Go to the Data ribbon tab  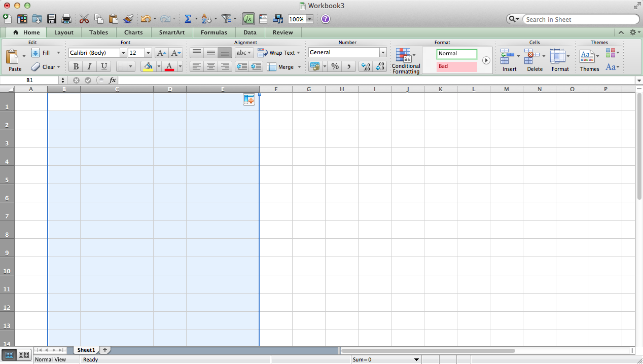click(x=250, y=32)
